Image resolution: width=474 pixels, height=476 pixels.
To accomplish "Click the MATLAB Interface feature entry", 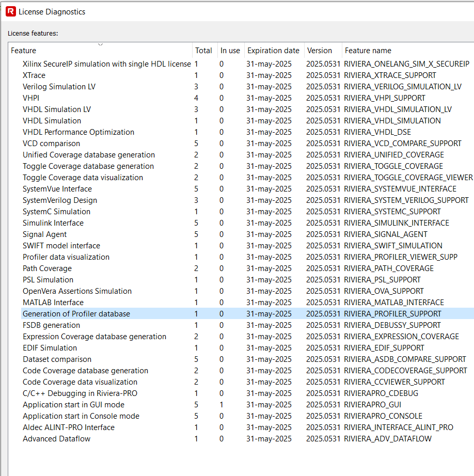I will pyautogui.click(x=53, y=303).
